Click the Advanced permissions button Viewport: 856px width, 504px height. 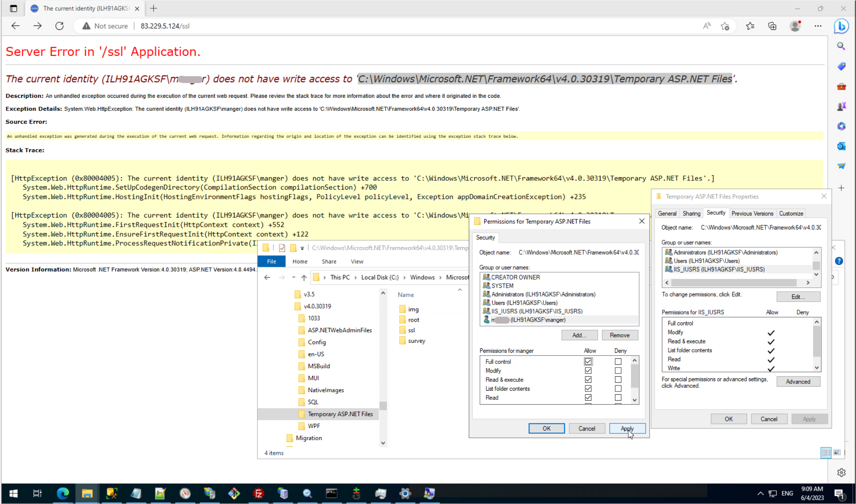(798, 381)
